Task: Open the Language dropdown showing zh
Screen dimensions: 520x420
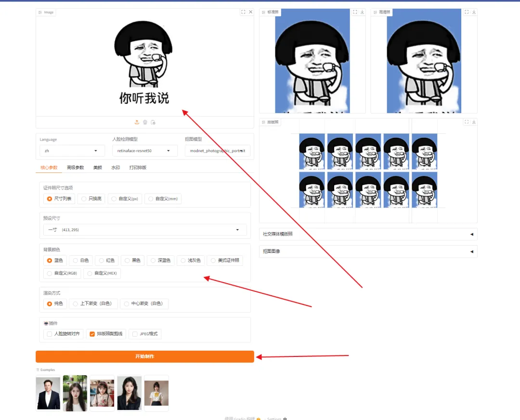Action: (x=72, y=151)
